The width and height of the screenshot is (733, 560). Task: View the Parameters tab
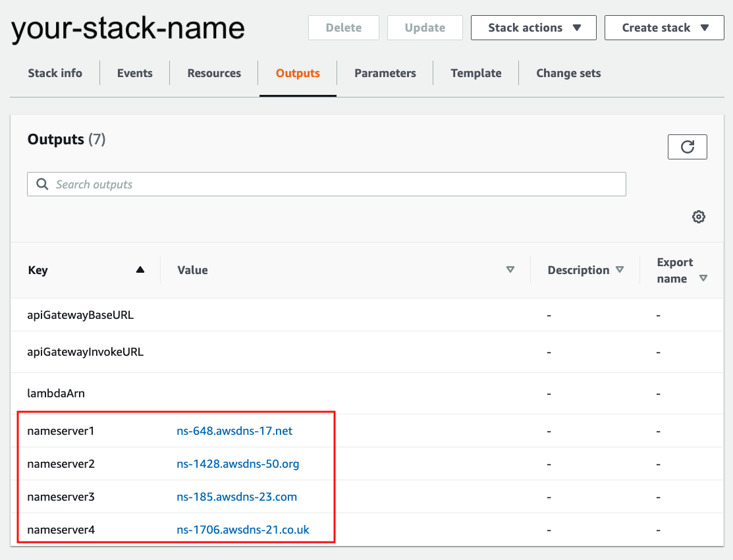point(385,73)
